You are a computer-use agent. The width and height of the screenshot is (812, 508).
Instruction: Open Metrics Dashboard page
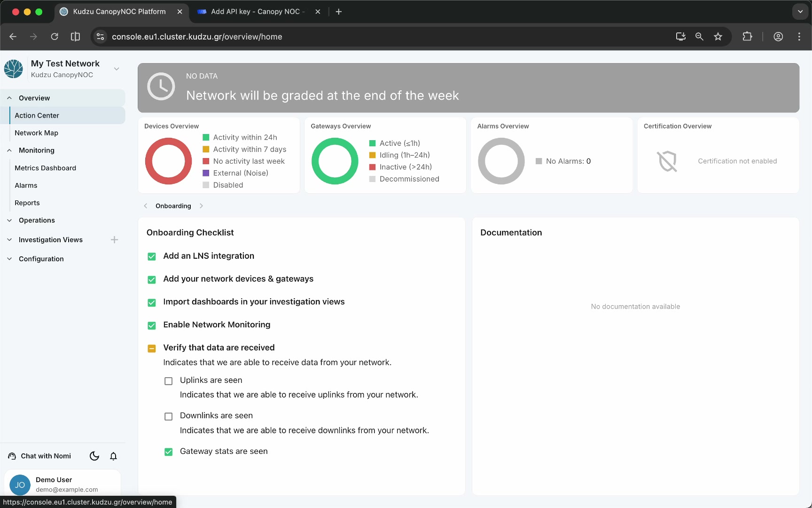[x=67, y=168]
